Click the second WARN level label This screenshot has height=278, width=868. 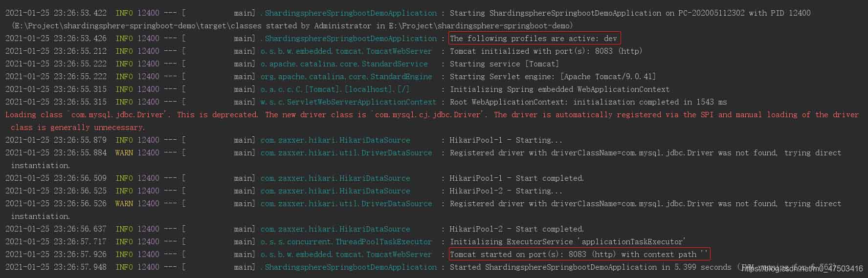tap(124, 204)
